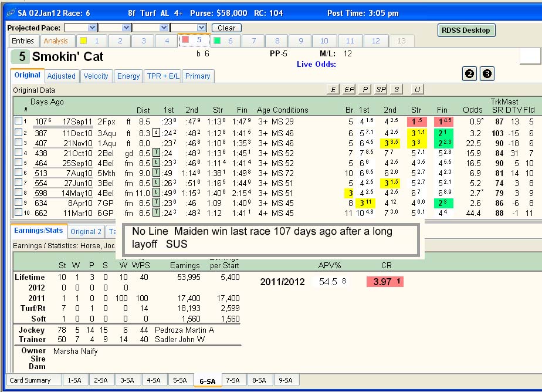The height and width of the screenshot is (392, 542).
Task: Open the Entries tab
Action: 23,41
